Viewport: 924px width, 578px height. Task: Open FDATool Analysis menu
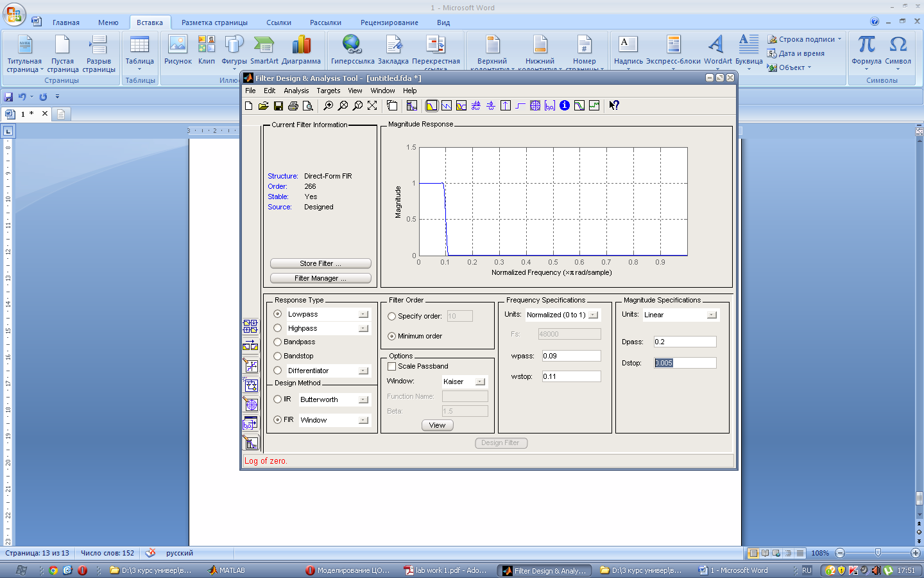click(x=296, y=91)
